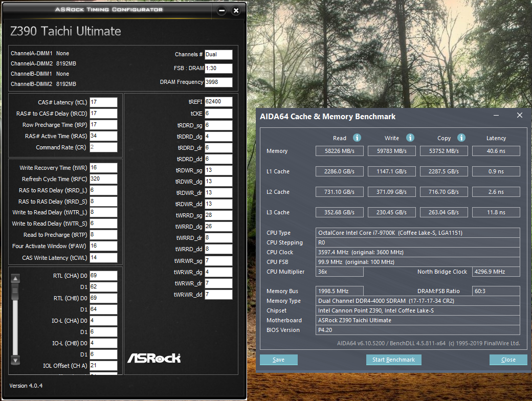The height and width of the screenshot is (401, 532).
Task: Click the DRAM:FSB Ratio value 60:3
Action: click(496, 291)
